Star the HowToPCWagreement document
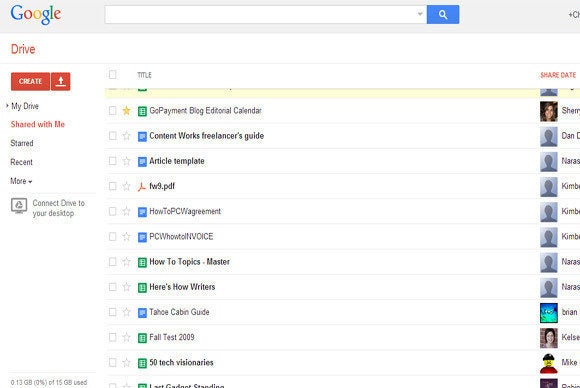The height and width of the screenshot is (388, 580). 127,211
